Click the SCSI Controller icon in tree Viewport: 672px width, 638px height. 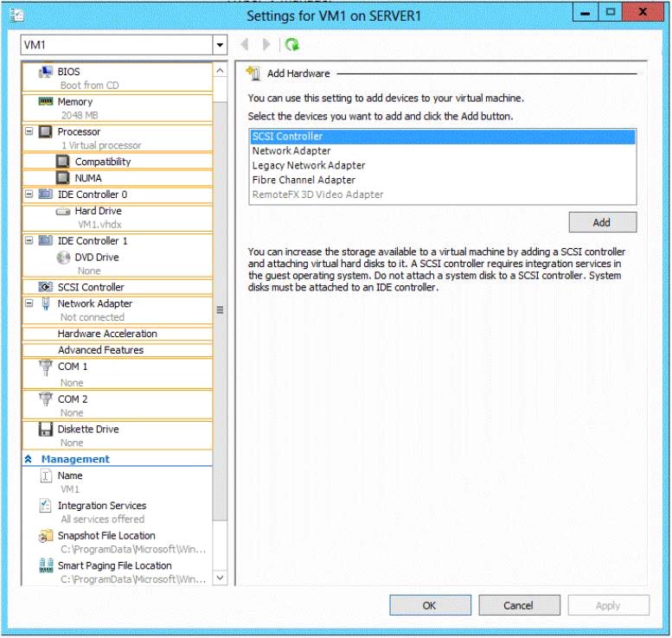[46, 287]
